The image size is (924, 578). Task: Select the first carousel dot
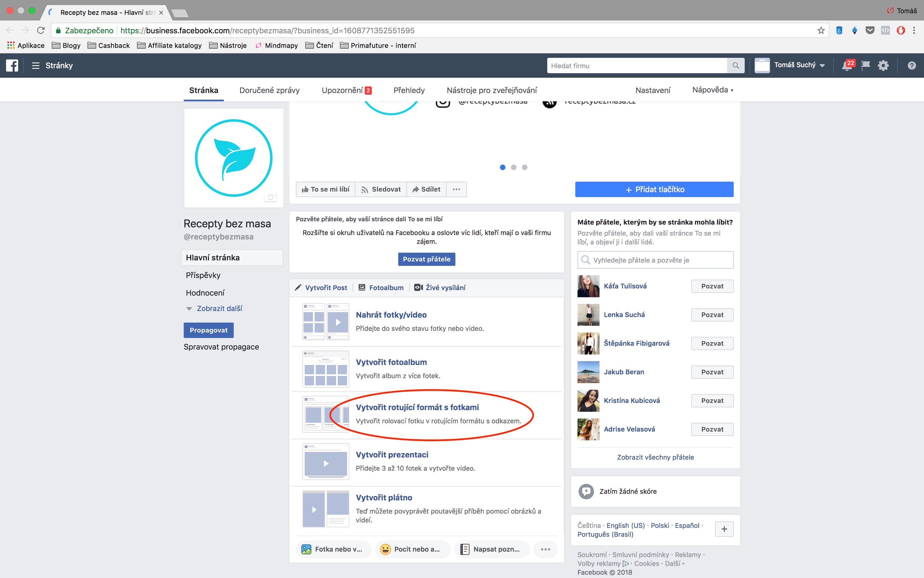502,167
